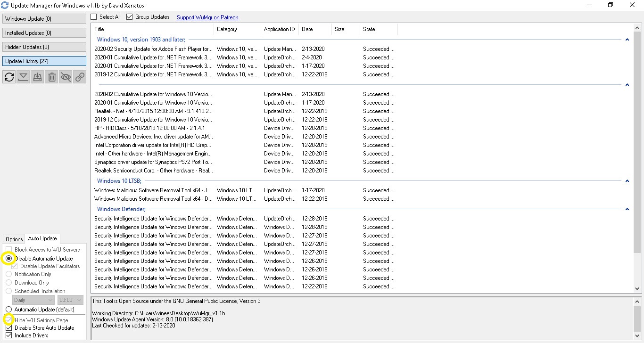
Task: Uncheck Disable Store Auto Update
Action: coord(8,328)
